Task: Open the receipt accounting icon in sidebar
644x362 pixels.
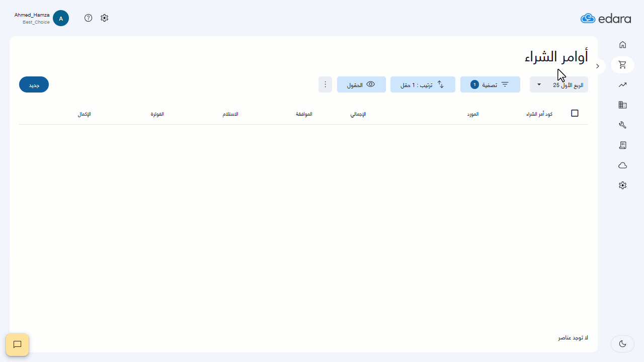Action: tap(622, 145)
